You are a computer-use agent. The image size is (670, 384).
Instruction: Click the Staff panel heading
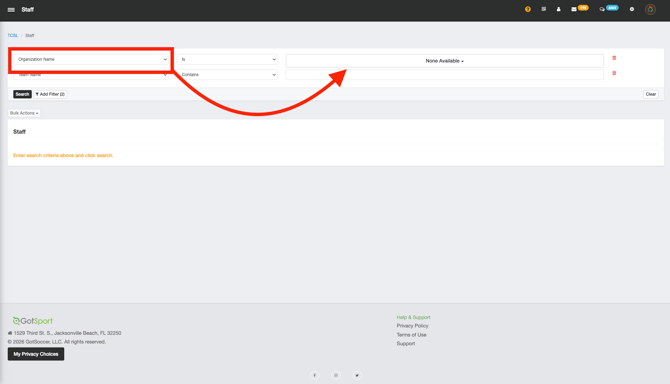pyautogui.click(x=19, y=132)
